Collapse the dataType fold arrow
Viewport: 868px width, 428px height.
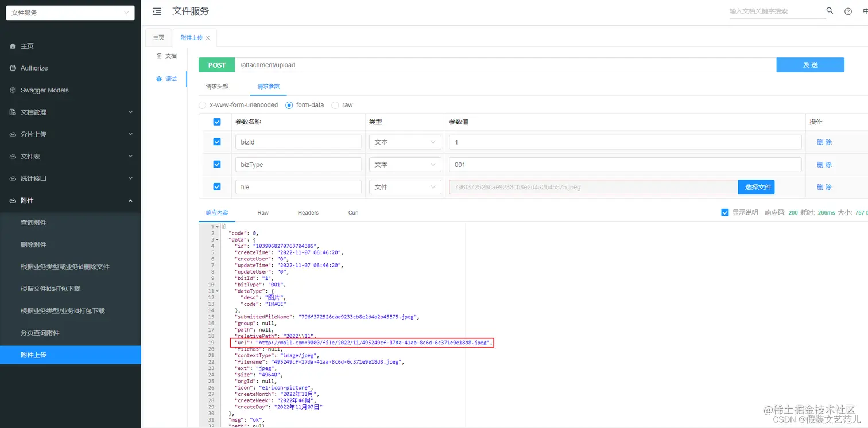217,291
